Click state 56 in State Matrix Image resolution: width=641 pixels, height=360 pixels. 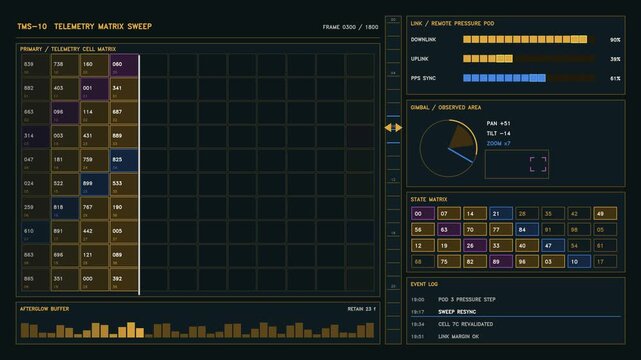click(423, 230)
